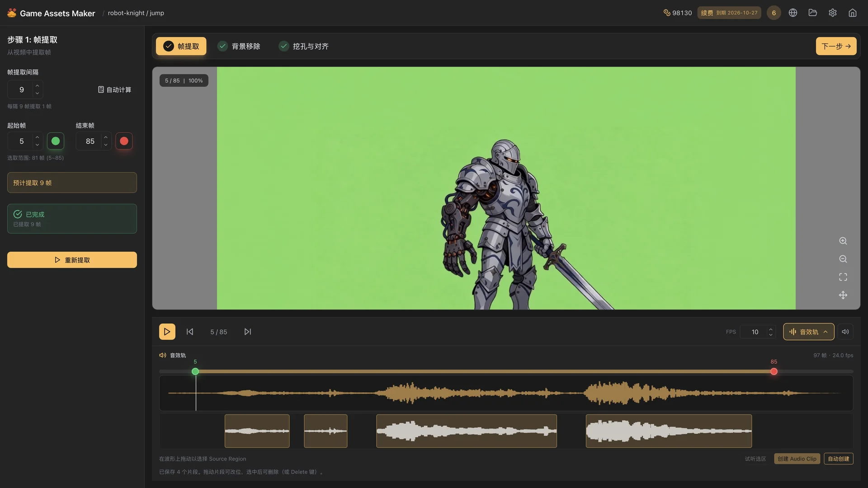Fit preview to screen icon
This screenshot has height=488, width=868.
coord(843,277)
